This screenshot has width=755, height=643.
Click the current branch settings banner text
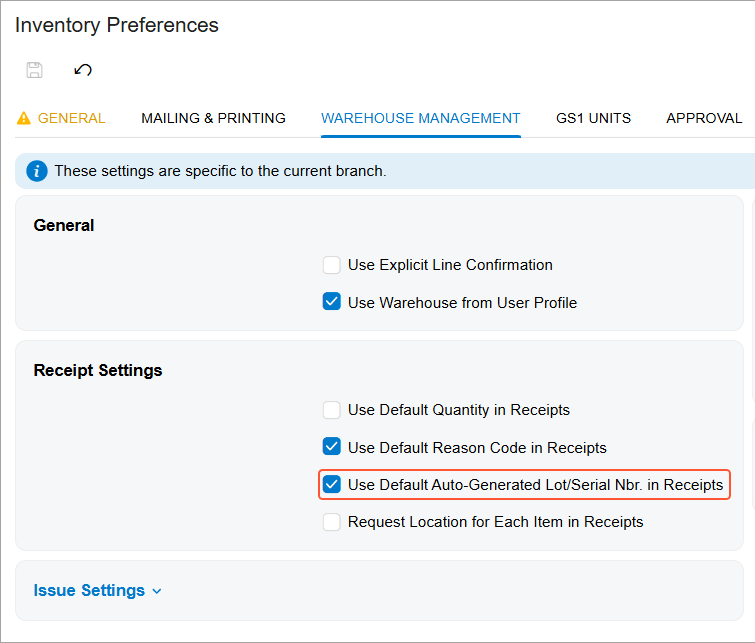[220, 171]
